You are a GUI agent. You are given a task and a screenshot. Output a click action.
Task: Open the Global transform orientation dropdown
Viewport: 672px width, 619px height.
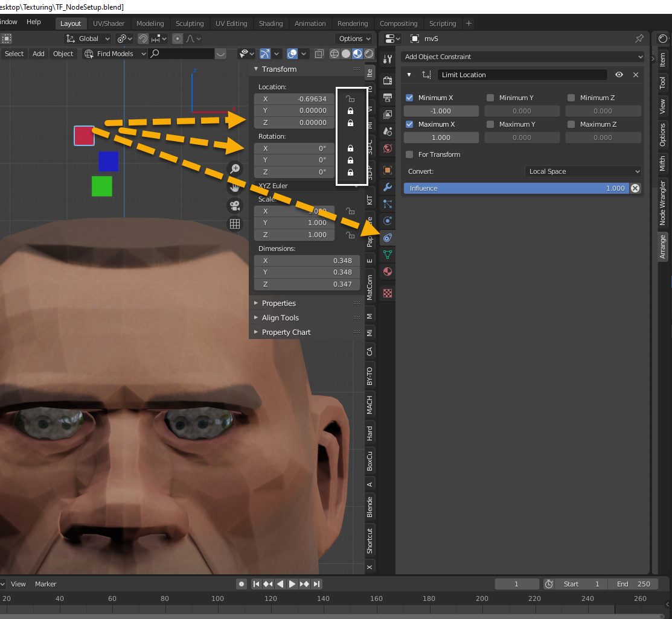click(88, 39)
